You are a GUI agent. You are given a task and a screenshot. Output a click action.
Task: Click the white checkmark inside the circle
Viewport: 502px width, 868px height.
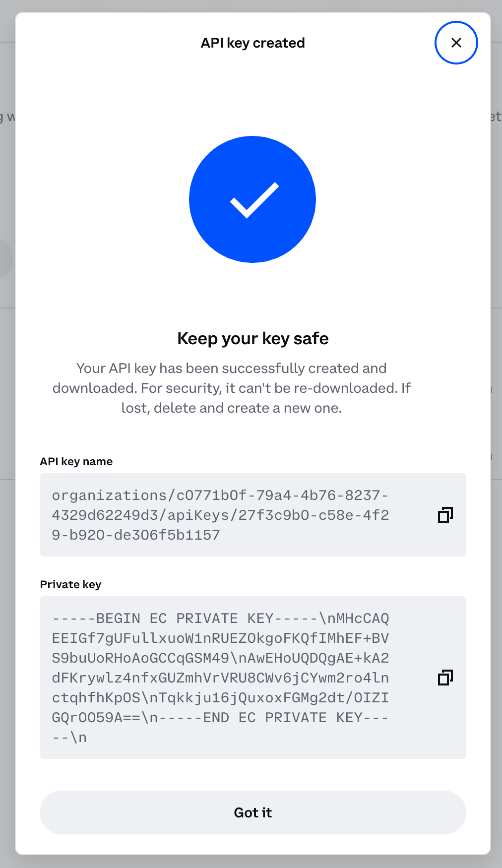(254, 200)
